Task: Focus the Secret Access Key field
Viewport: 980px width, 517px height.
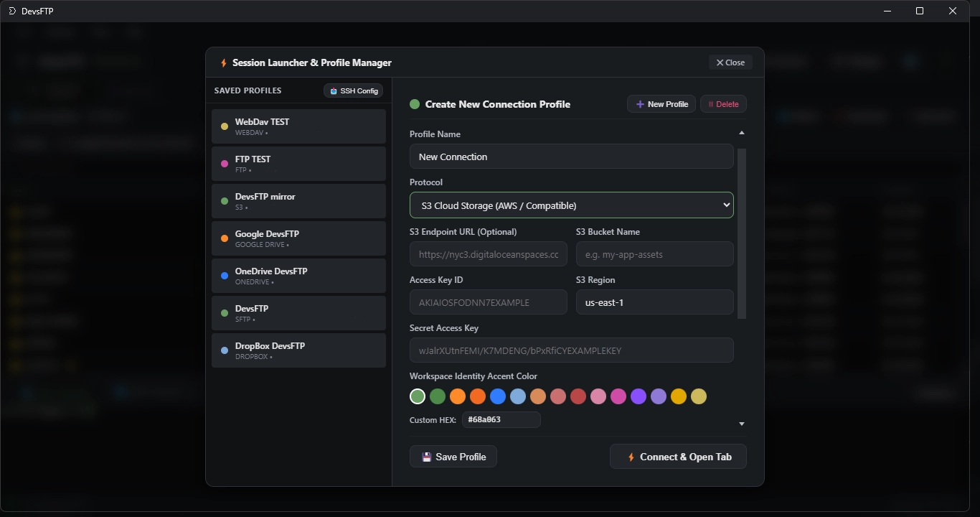Action: tap(572, 350)
